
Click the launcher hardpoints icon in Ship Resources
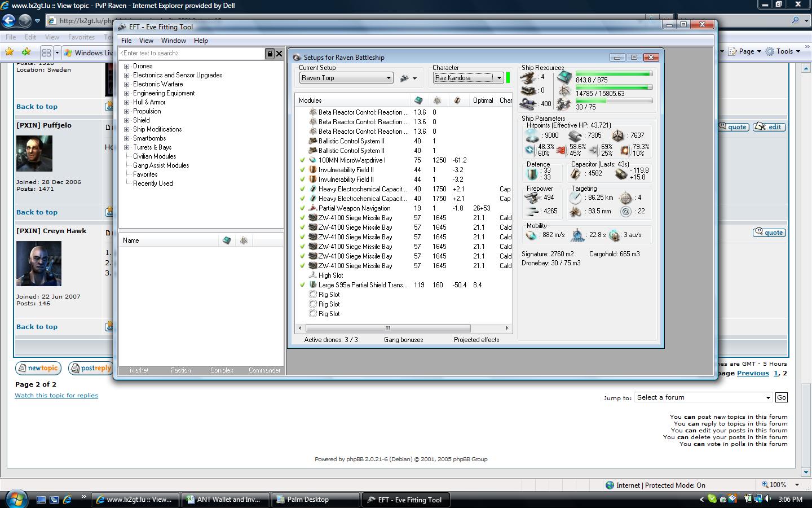528,90
